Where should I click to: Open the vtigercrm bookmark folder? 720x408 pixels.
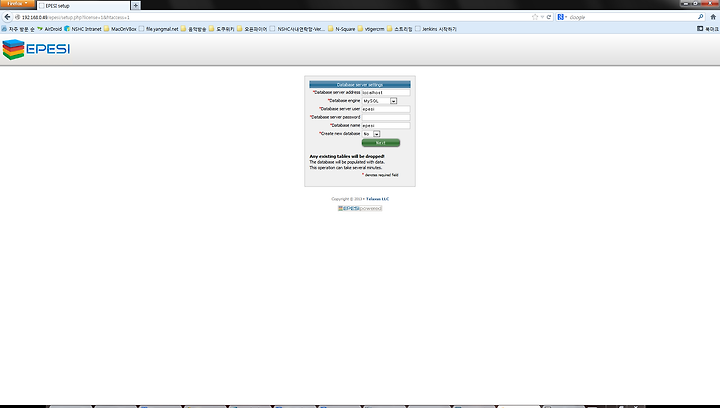pos(371,28)
